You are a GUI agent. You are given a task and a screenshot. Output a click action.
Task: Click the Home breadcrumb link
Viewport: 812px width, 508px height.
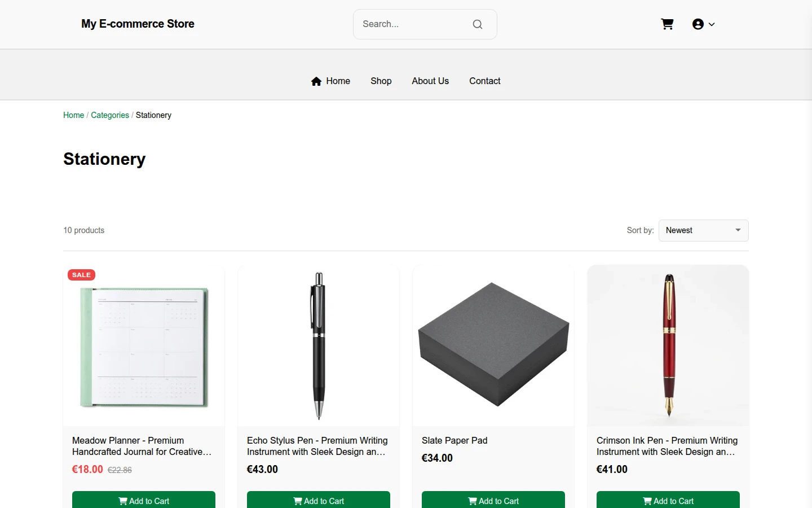click(x=73, y=115)
